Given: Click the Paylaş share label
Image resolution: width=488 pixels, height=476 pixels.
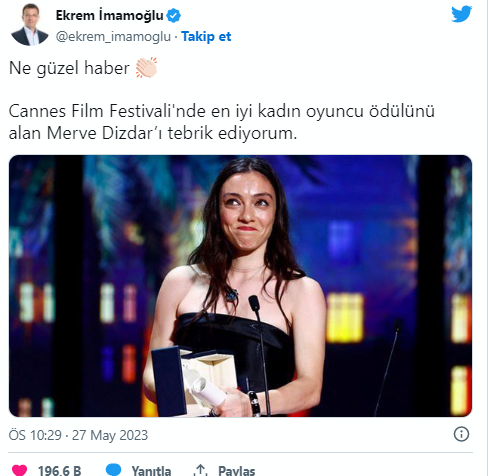Looking at the screenshot, I should pos(237,470).
